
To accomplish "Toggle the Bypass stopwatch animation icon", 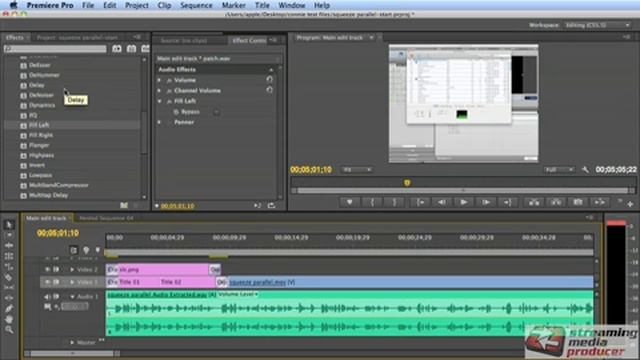I will 176,112.
